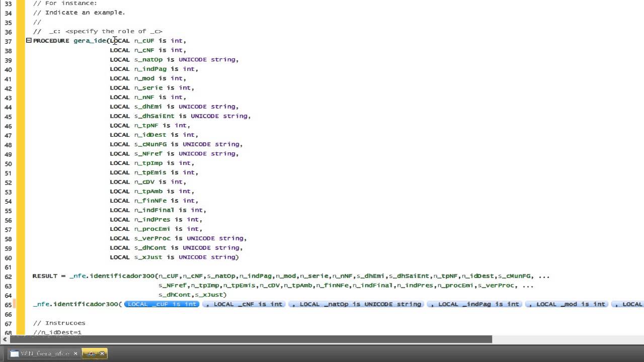Click the '// For instance:' comment
This screenshot has width=644, height=362.
(65, 3)
